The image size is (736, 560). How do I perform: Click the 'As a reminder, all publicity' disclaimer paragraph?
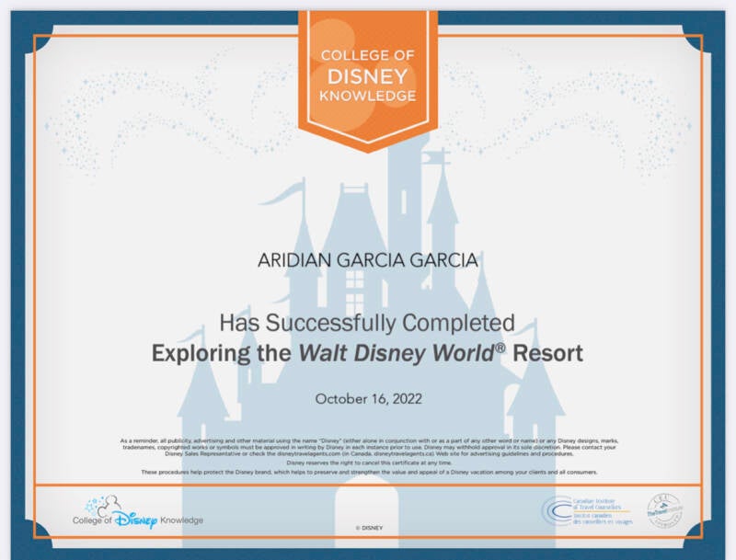tap(369, 448)
